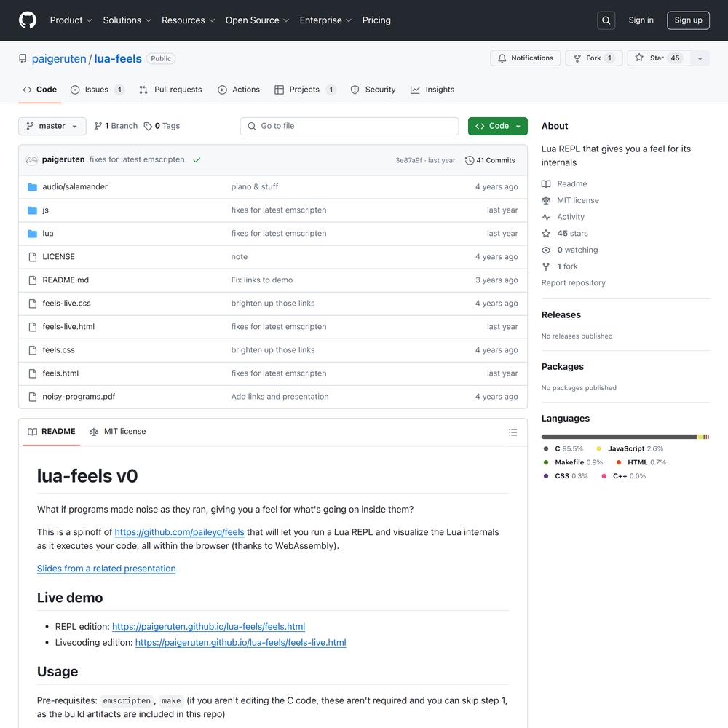The width and height of the screenshot is (728, 728).
Task: Click Report repository
Action: (x=574, y=282)
